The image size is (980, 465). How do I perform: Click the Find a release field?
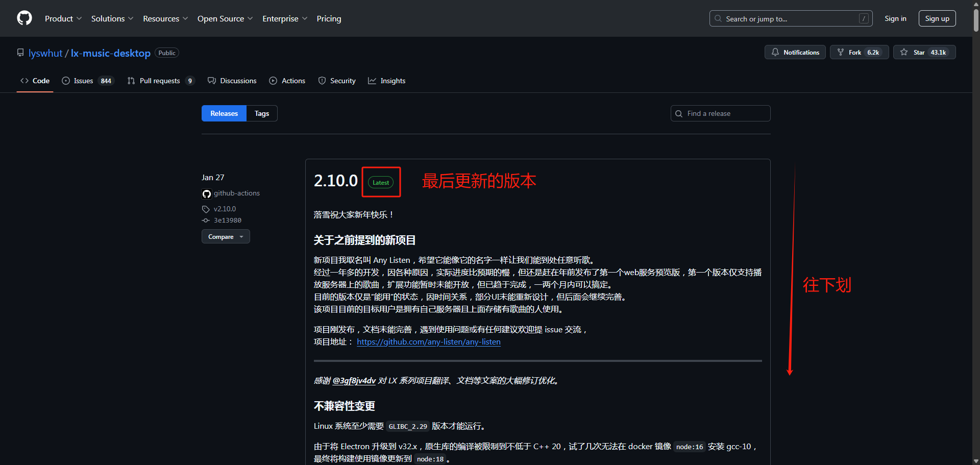(x=725, y=113)
